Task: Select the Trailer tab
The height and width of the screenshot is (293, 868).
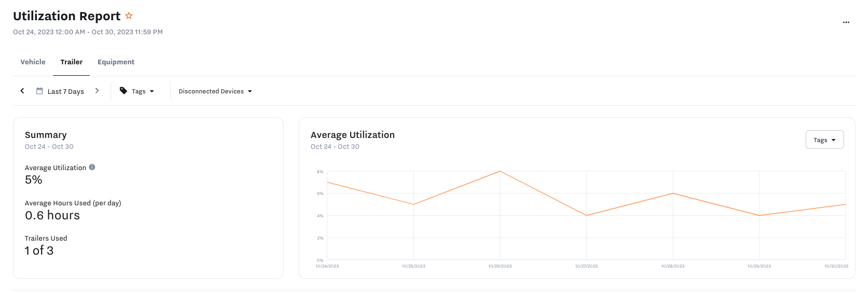Action: coord(71,62)
